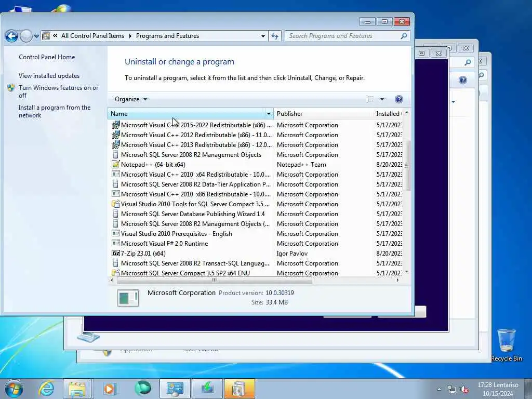This screenshot has width=532, height=399.
Task: Click Help icon in background window
Action: [x=463, y=80]
